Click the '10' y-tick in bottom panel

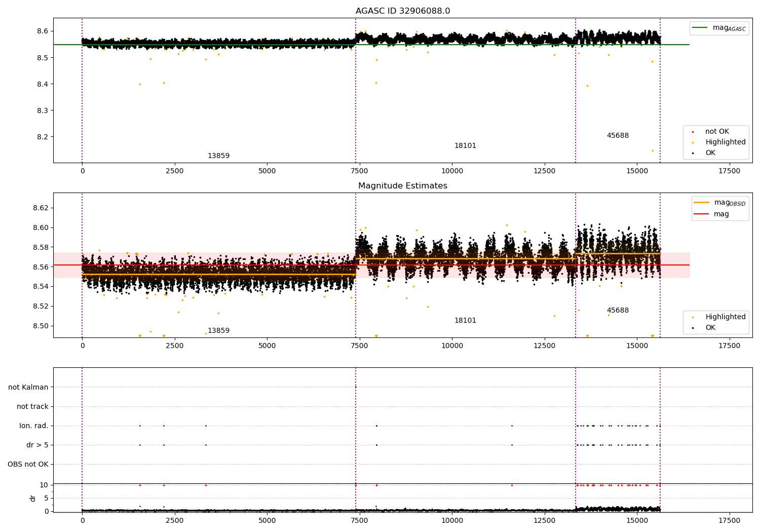point(45,485)
